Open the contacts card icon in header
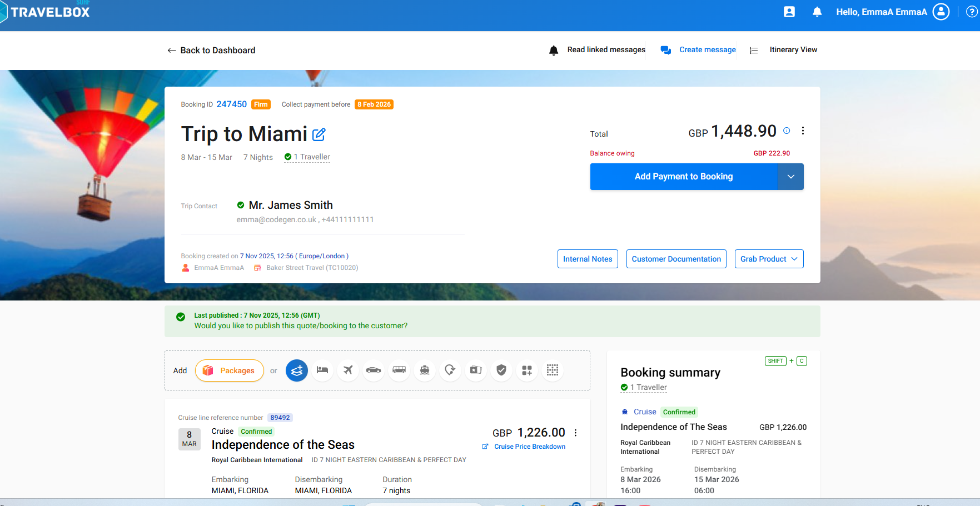 pyautogui.click(x=789, y=12)
